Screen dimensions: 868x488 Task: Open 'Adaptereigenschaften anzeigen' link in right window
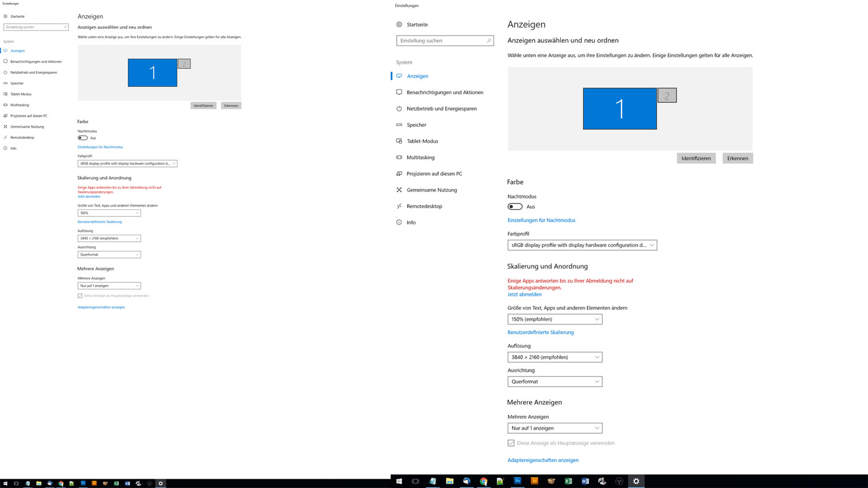pos(543,460)
